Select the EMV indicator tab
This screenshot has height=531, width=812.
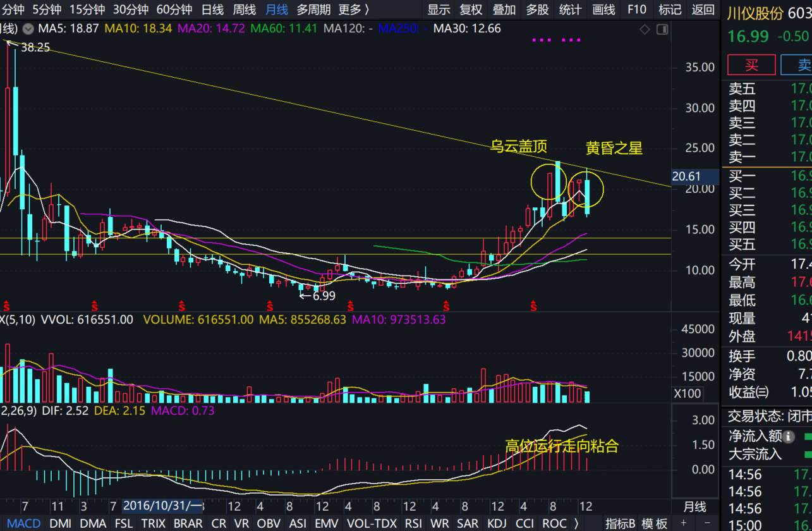(327, 523)
